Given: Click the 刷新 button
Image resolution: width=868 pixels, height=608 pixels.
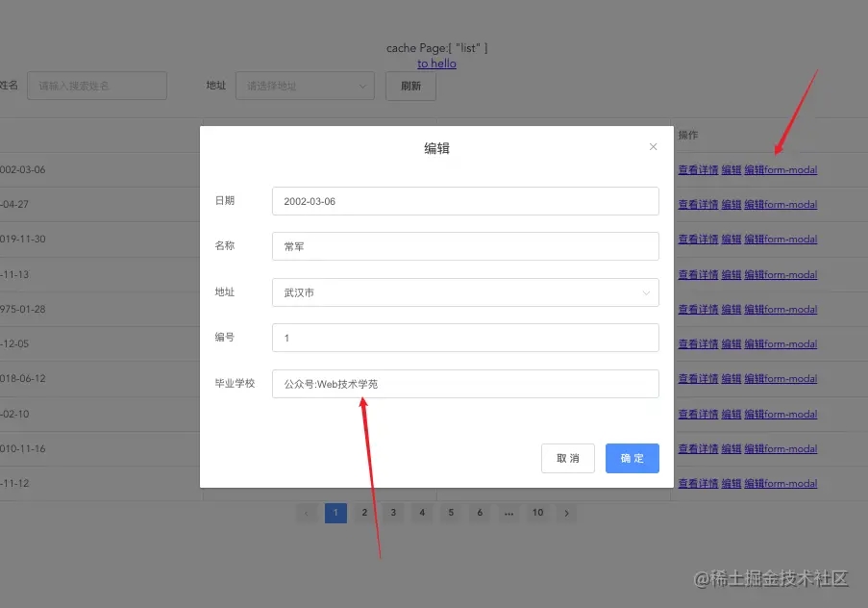Looking at the screenshot, I should point(410,86).
